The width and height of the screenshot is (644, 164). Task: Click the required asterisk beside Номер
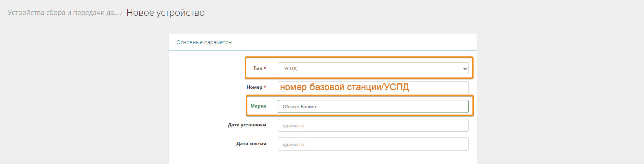tap(265, 87)
